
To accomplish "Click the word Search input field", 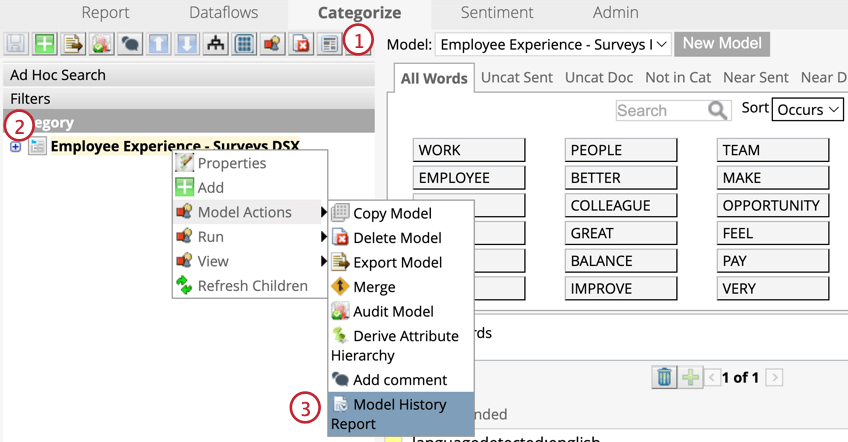I will [661, 110].
